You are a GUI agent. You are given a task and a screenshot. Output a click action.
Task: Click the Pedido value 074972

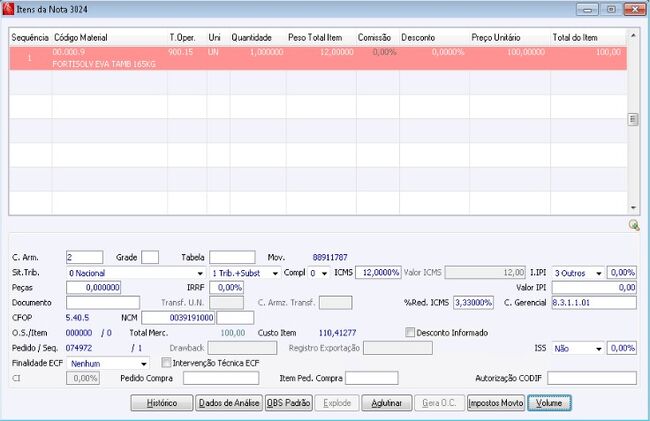[79, 348]
